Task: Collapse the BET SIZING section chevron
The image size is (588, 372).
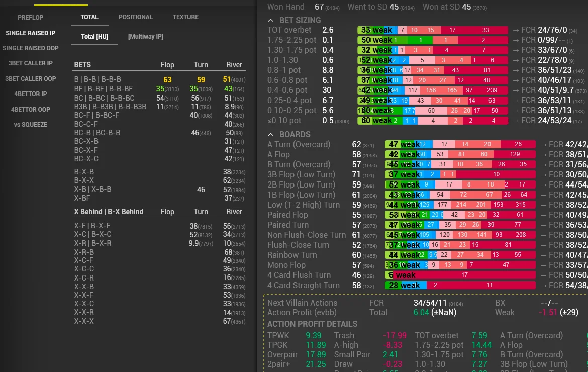Action: (x=271, y=21)
